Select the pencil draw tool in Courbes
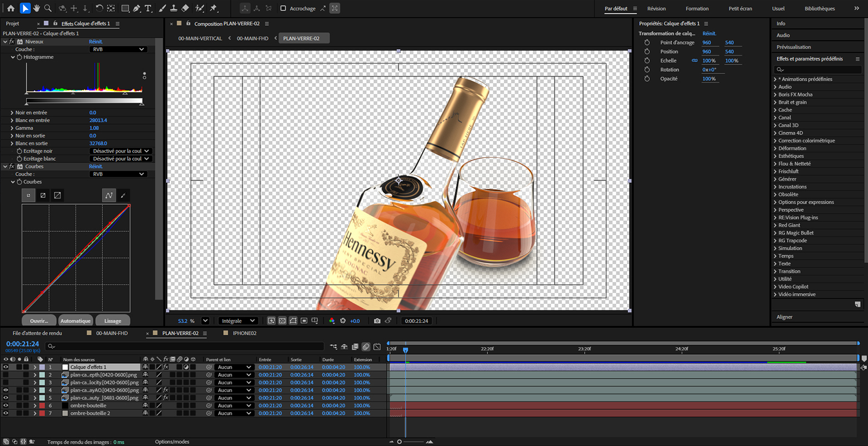The image size is (868, 446). click(123, 195)
